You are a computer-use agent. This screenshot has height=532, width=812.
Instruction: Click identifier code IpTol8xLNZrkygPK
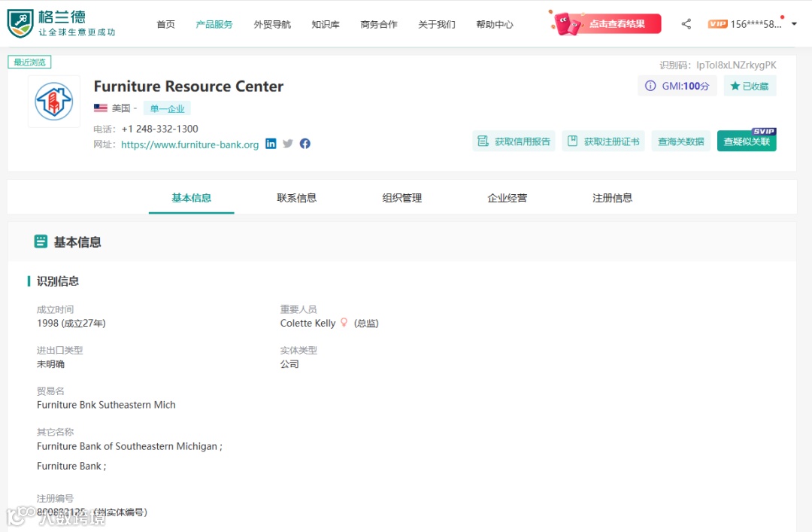point(736,65)
